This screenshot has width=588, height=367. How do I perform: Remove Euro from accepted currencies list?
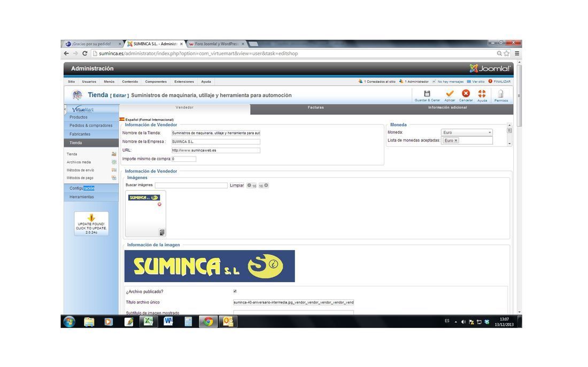(456, 140)
